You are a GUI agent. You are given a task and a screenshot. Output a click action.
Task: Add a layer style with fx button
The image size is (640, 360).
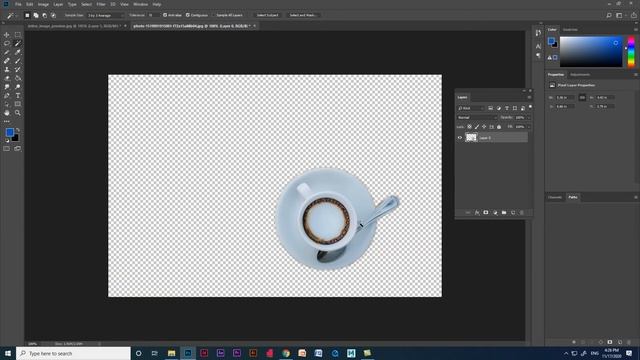tap(477, 213)
